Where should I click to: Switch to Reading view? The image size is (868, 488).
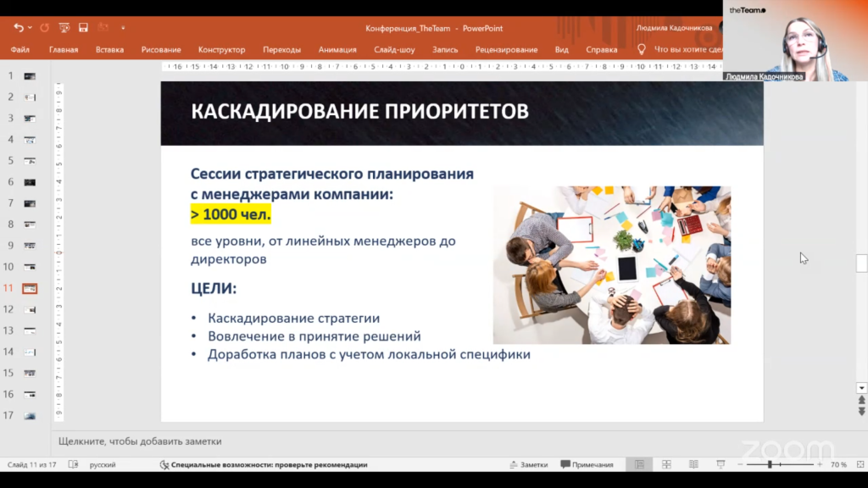tap(693, 465)
